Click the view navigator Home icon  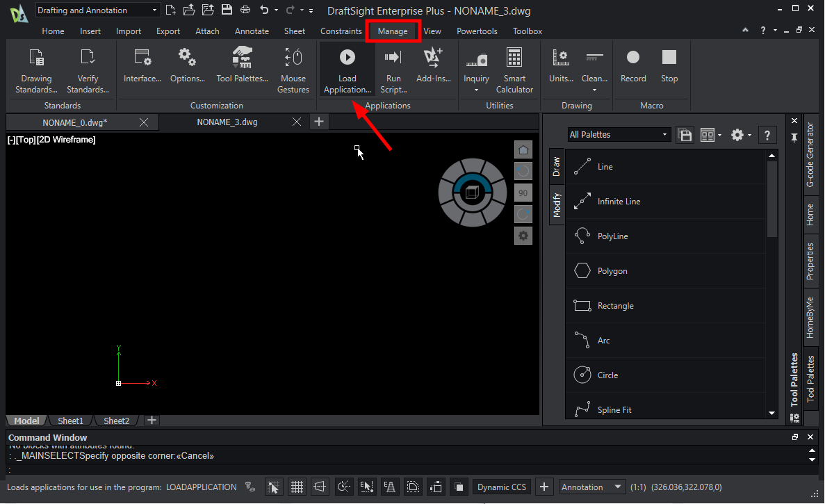(523, 150)
